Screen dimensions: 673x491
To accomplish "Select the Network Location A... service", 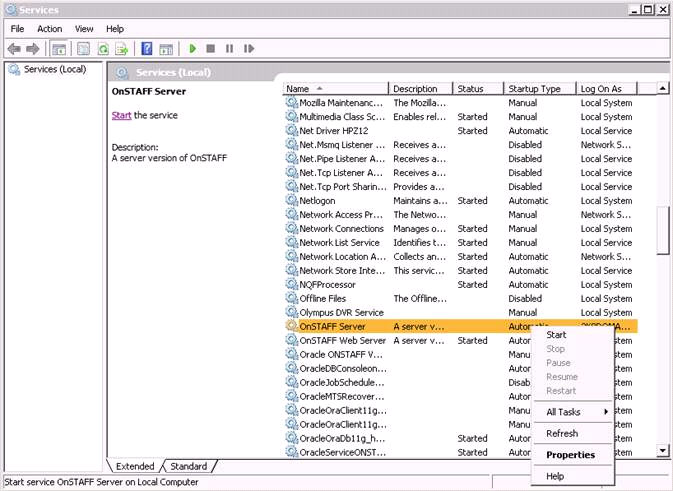I will tap(461, 256).
